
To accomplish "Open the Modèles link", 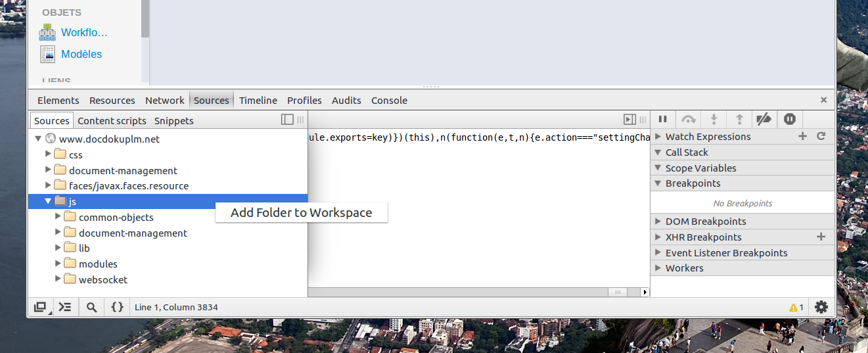I will point(81,54).
